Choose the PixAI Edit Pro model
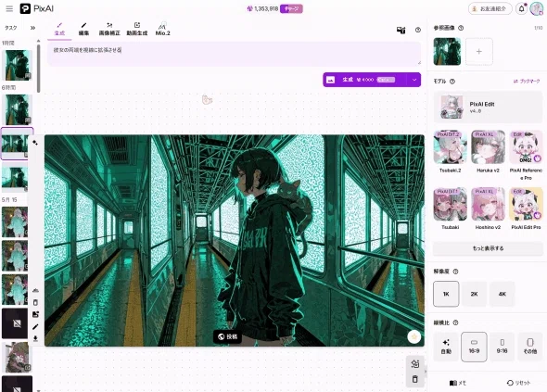This screenshot has height=392, width=547. (x=526, y=209)
